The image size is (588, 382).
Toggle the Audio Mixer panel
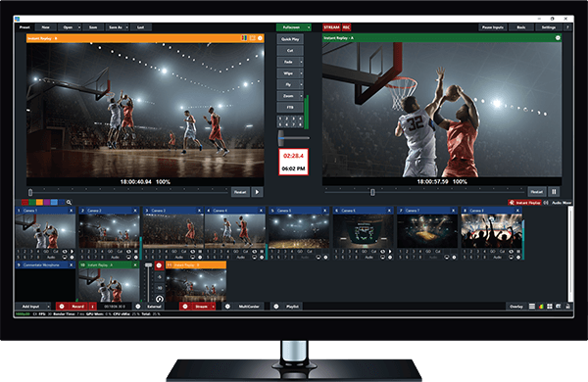(x=560, y=203)
